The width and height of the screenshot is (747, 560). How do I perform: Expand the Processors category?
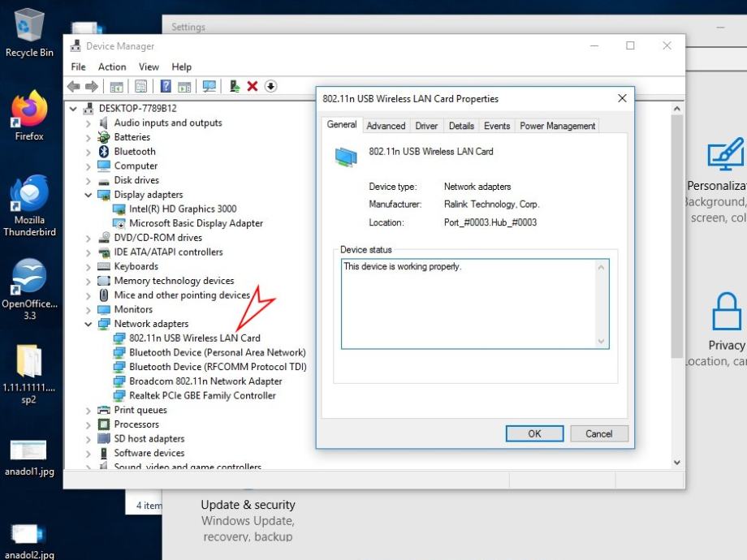[x=89, y=424]
